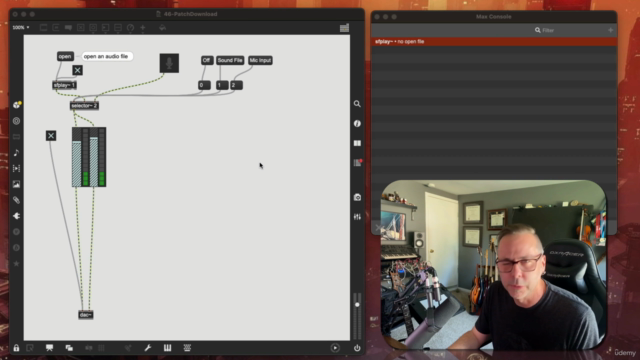640x360 pixels.
Task: Click the 'Mic Input' message box
Action: pos(260,60)
